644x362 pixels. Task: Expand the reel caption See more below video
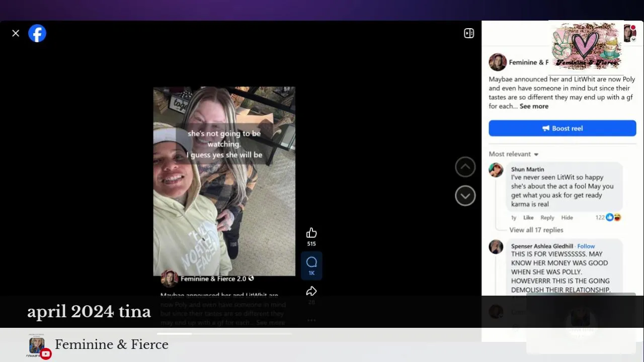pyautogui.click(x=271, y=323)
